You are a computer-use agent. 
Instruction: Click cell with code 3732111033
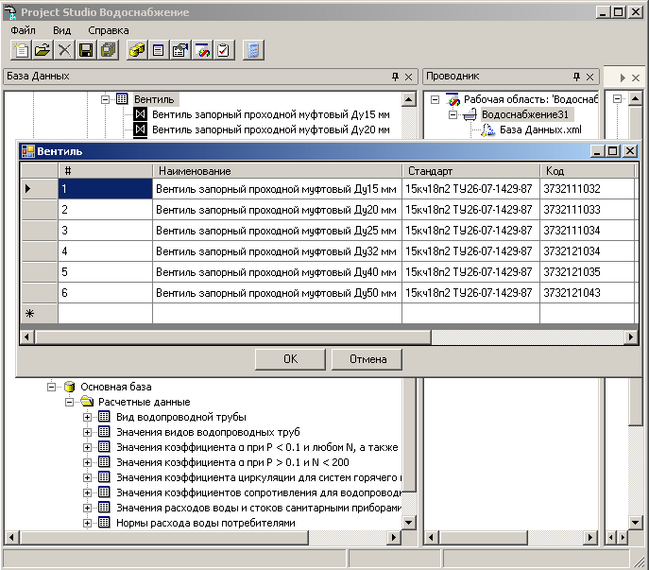tap(587, 210)
